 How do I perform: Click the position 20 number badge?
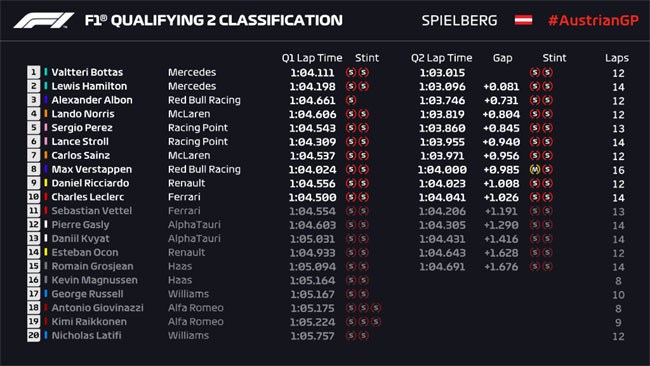(34, 335)
